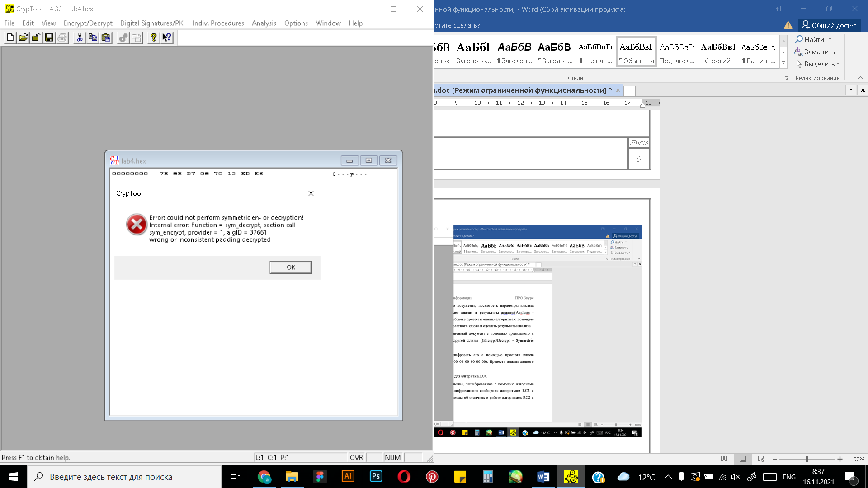Click Общий доступ (Share) button in Word
This screenshot has height=488, width=868.
[829, 25]
